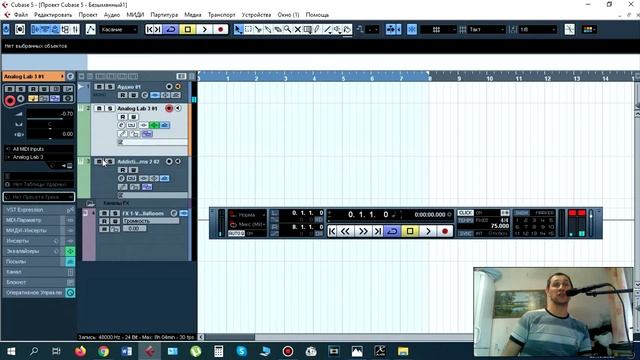
Task: Toggle autoscroll in the toolbar
Action: tap(391, 29)
